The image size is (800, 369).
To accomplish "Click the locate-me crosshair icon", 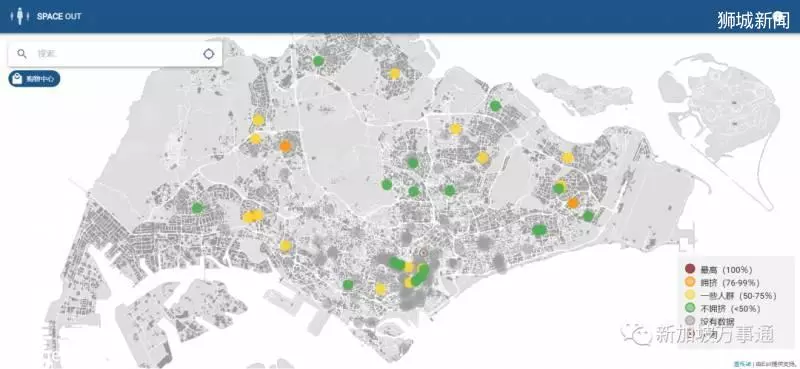I will click(209, 54).
